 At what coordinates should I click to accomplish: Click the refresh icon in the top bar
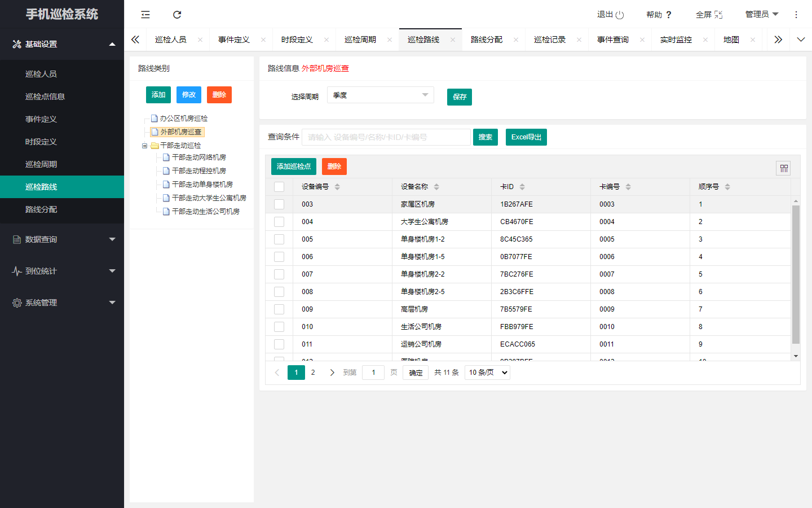177,15
